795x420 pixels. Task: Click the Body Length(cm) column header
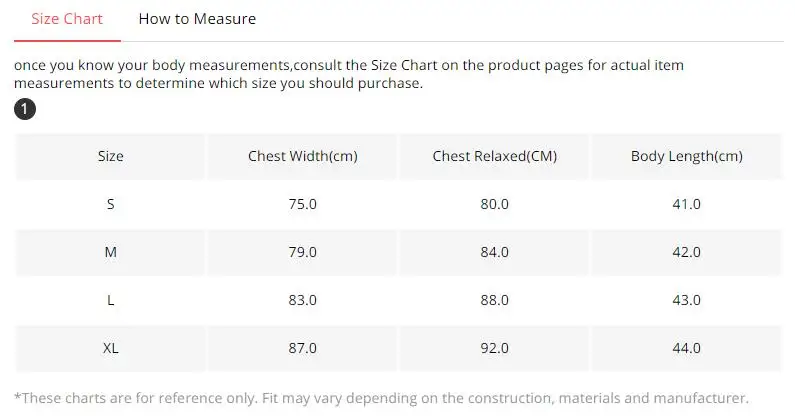coord(686,156)
